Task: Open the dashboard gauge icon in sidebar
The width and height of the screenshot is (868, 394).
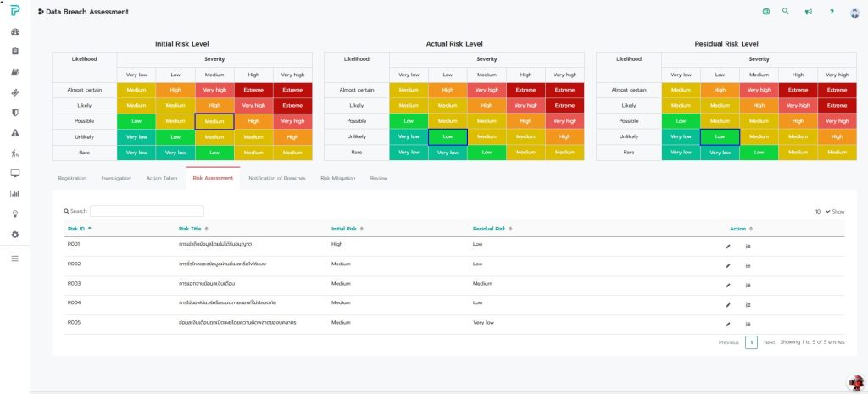Action: 15,31
